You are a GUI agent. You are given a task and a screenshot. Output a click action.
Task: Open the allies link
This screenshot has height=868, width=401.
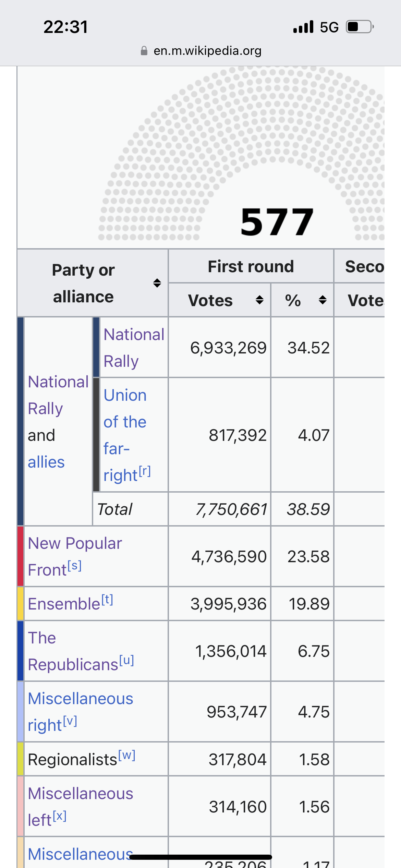46,462
